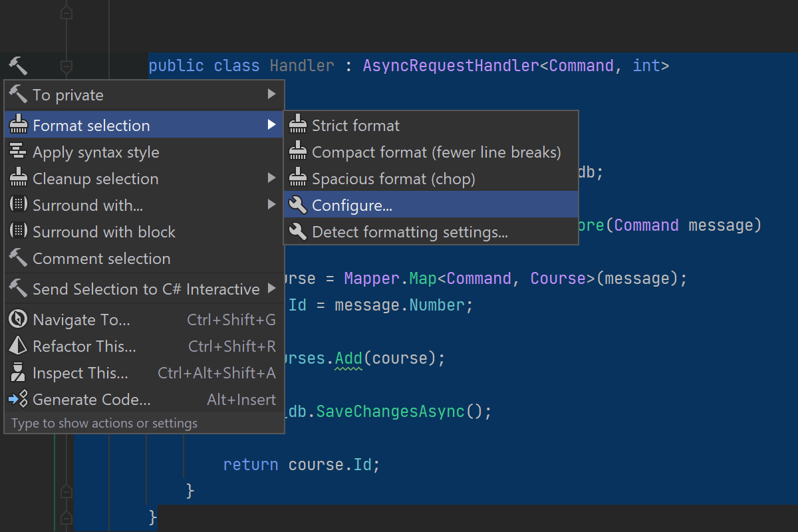Click the 'return' keyword in the code
This screenshot has height=532, width=798.
coord(251,464)
